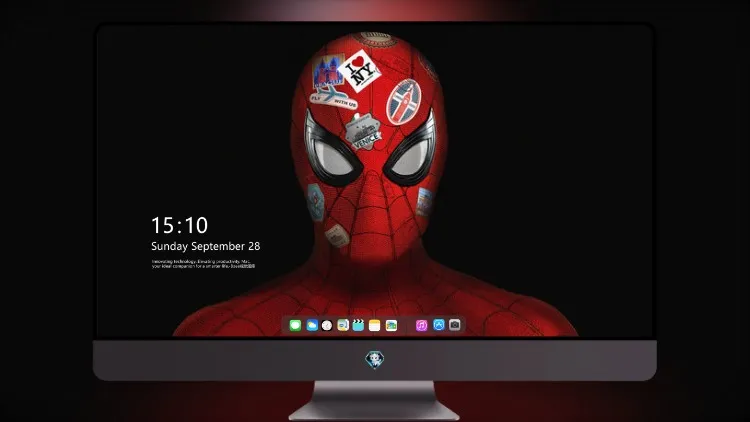The height and width of the screenshot is (422, 750).
Task: Launch the Videos clapperboard app
Action: coord(358,325)
